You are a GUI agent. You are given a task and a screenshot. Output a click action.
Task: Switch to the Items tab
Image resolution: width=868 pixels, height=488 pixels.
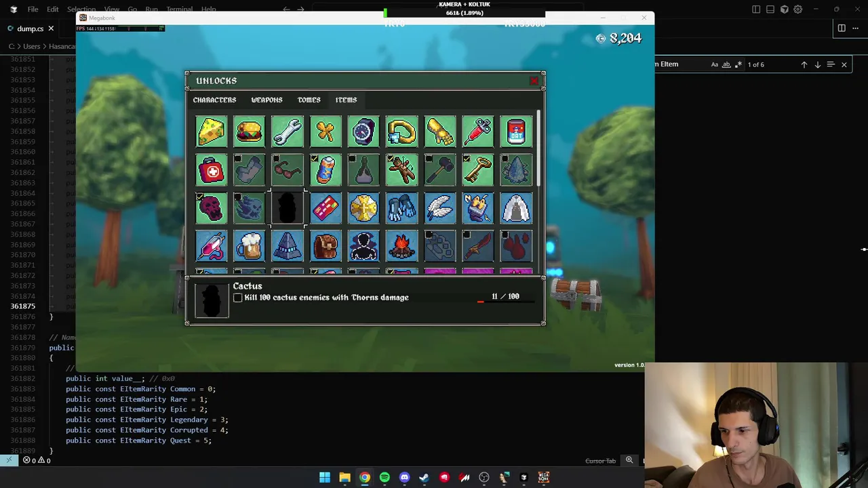[346, 100]
